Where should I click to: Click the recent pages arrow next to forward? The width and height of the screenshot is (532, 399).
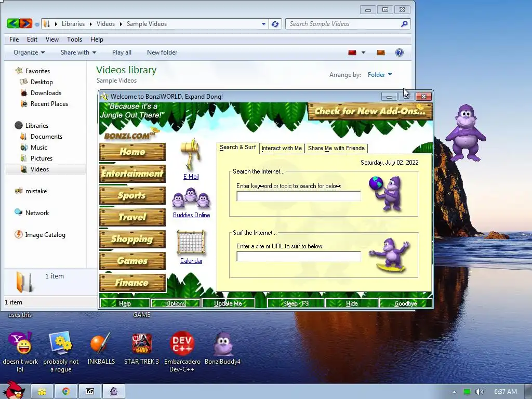click(37, 24)
